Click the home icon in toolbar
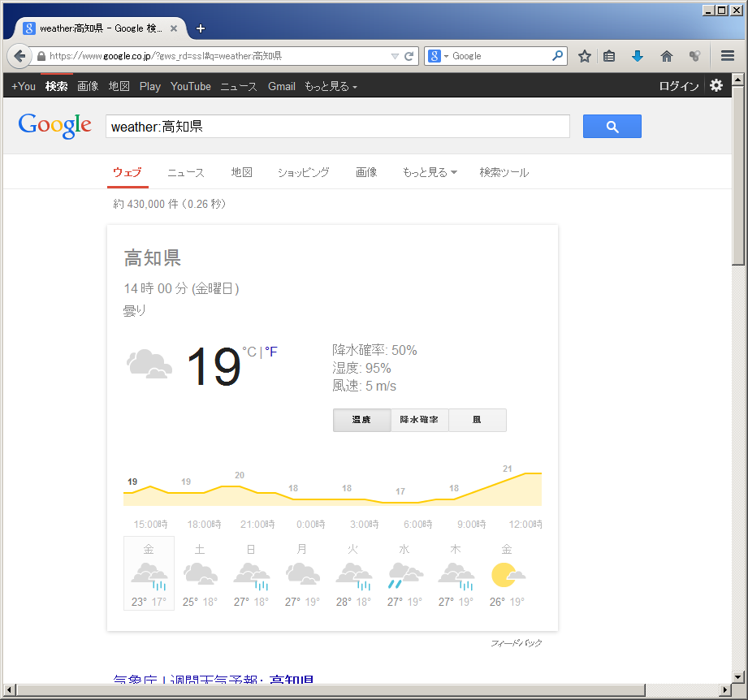 tap(667, 56)
